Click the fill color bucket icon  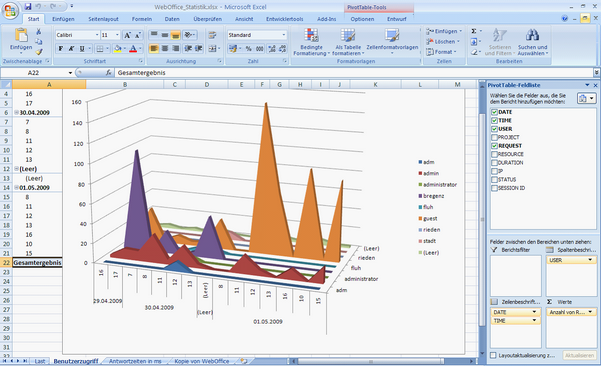(117, 49)
